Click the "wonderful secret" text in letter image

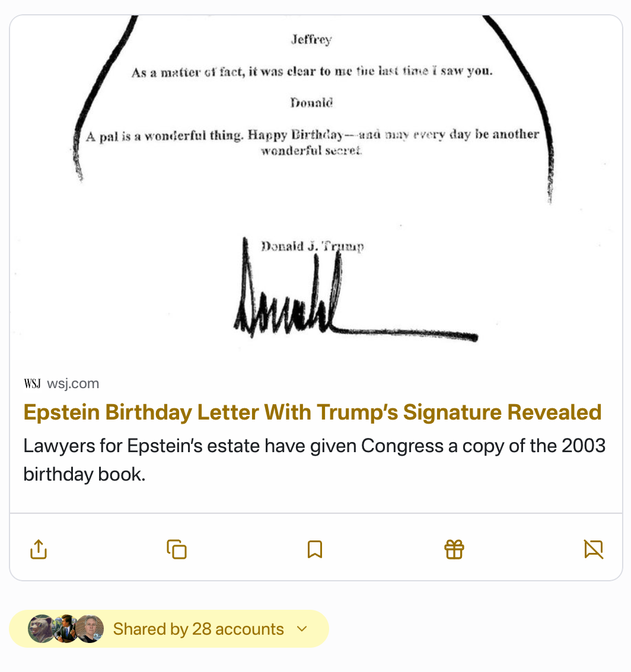tap(311, 151)
